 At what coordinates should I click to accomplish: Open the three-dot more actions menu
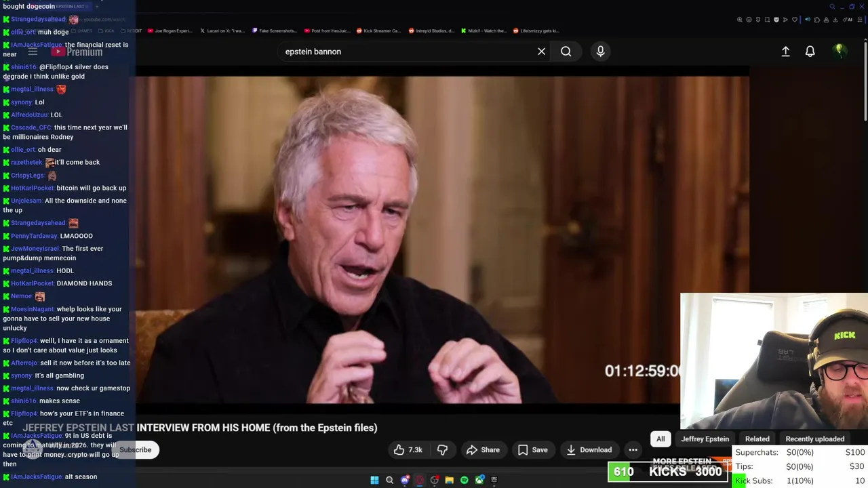pyautogui.click(x=633, y=450)
